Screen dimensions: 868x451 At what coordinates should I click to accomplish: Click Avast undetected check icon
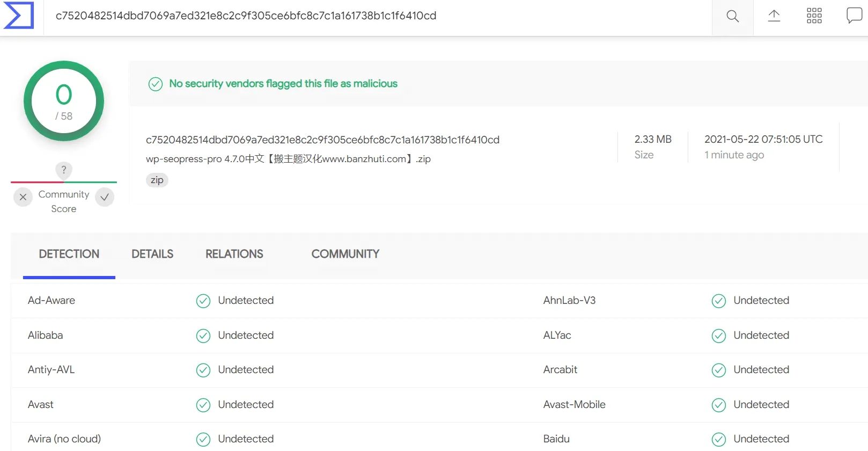[x=203, y=405]
